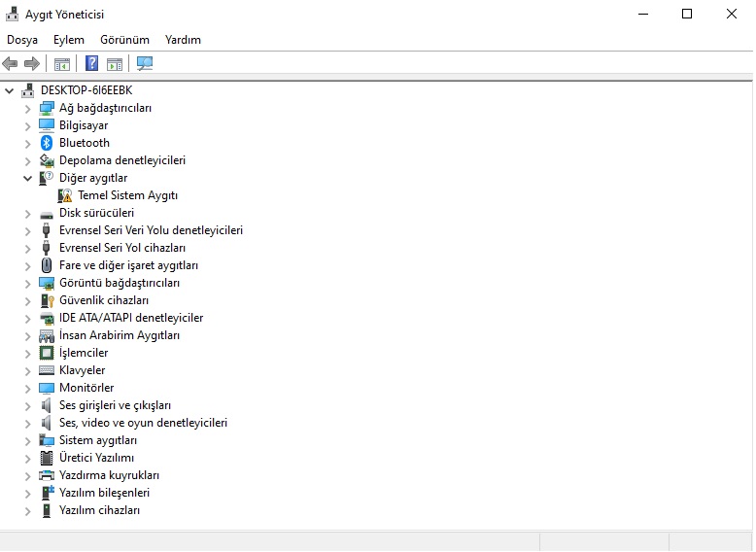Click the Ses girişleri ve çıkışları speaker icon
Image resolution: width=756 pixels, height=552 pixels.
[x=47, y=405]
